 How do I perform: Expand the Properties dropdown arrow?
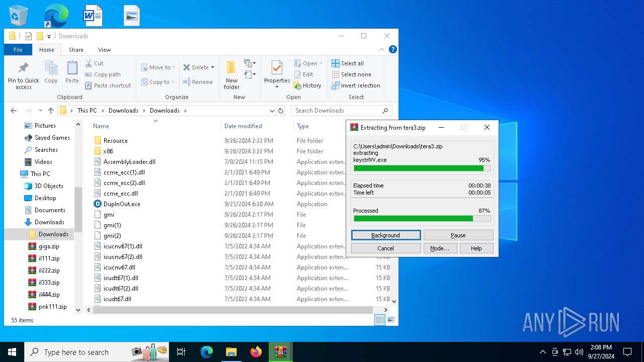[x=277, y=87]
